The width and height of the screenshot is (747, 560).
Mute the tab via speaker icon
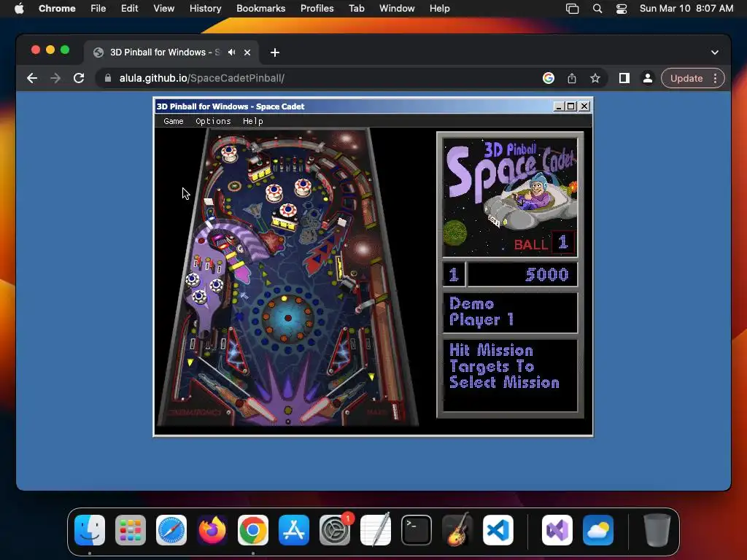point(231,52)
